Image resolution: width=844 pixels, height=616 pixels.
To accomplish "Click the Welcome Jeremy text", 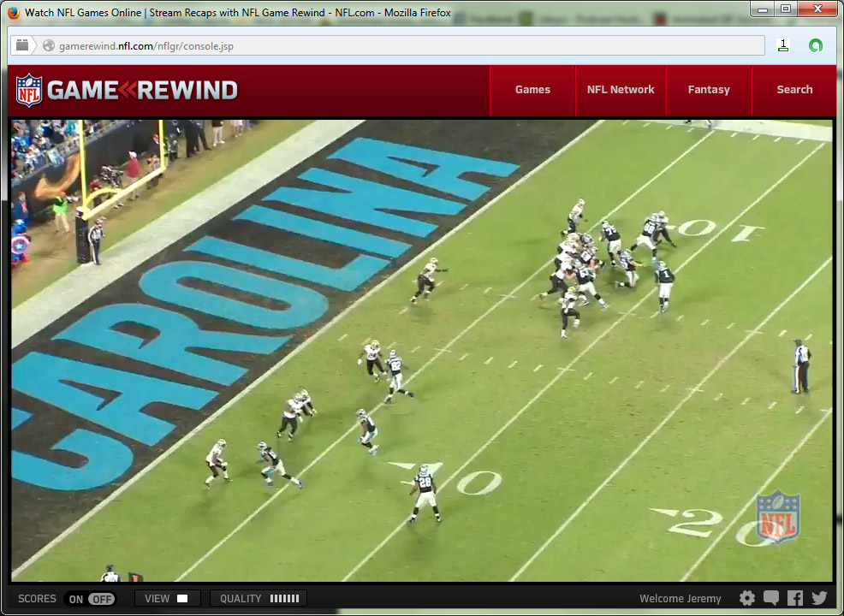I will point(681,599).
